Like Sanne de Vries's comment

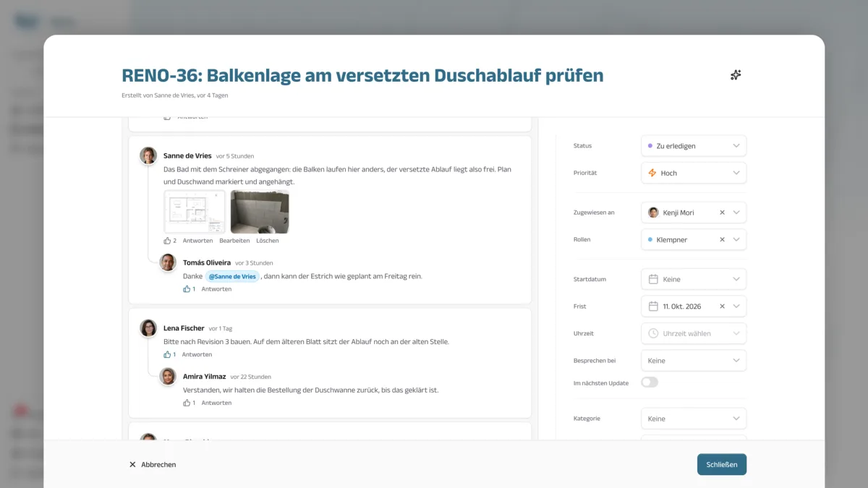[x=168, y=241]
